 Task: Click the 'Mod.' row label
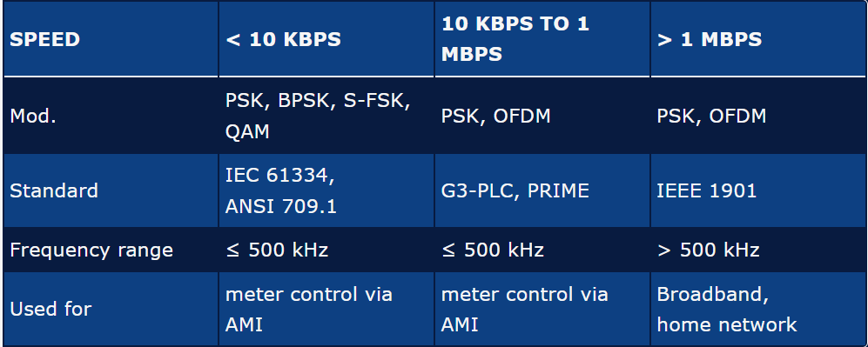[x=111, y=116]
